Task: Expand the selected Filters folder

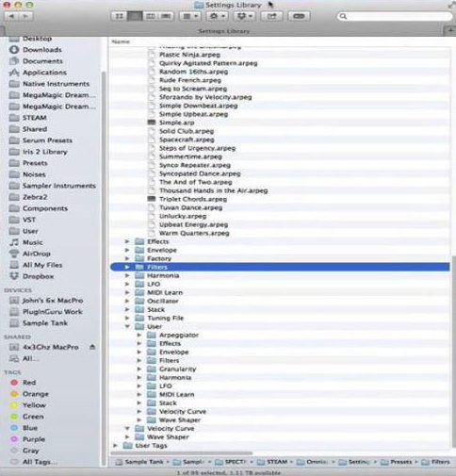Action: [127, 267]
